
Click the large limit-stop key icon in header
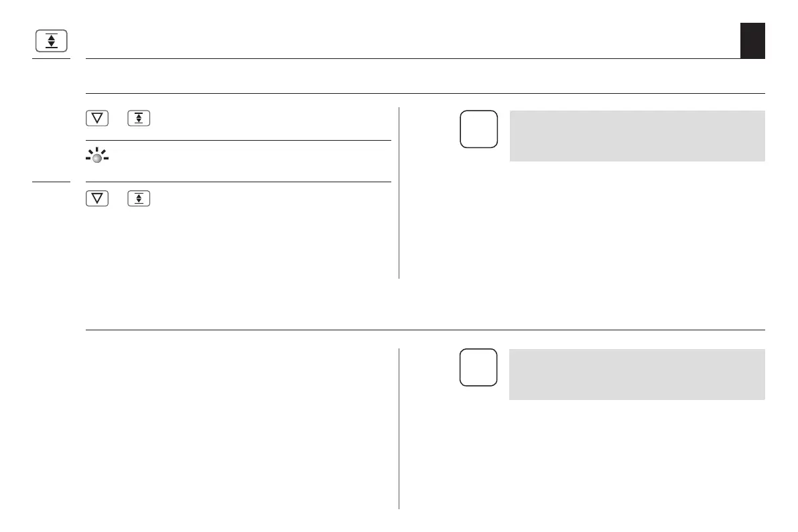click(x=52, y=41)
